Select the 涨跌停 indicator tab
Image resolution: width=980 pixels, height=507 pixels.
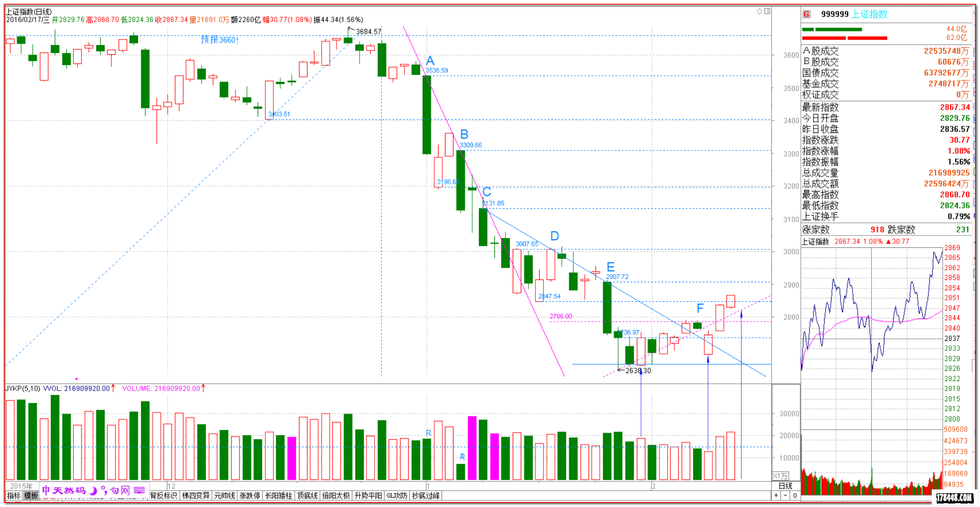pos(250,496)
